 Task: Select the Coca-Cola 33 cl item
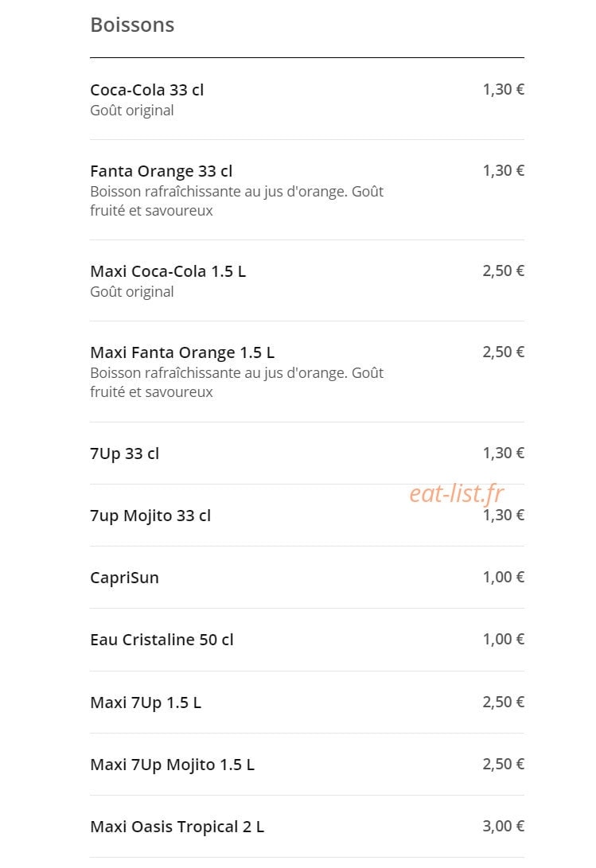click(x=307, y=99)
